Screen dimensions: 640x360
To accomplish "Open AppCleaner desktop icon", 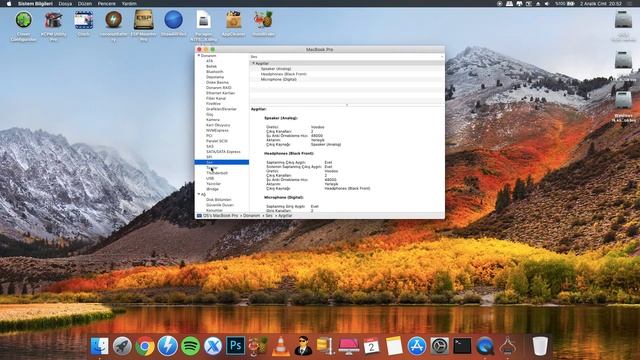I will tap(233, 20).
